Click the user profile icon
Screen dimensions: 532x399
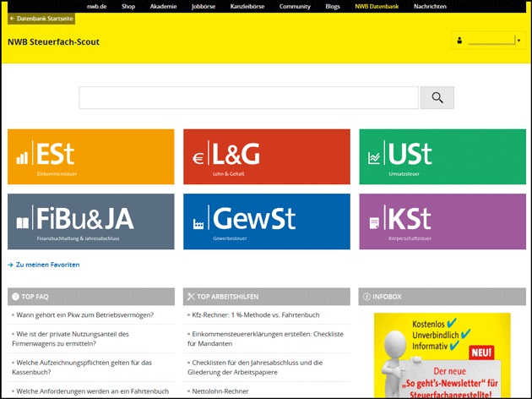pyautogui.click(x=459, y=41)
